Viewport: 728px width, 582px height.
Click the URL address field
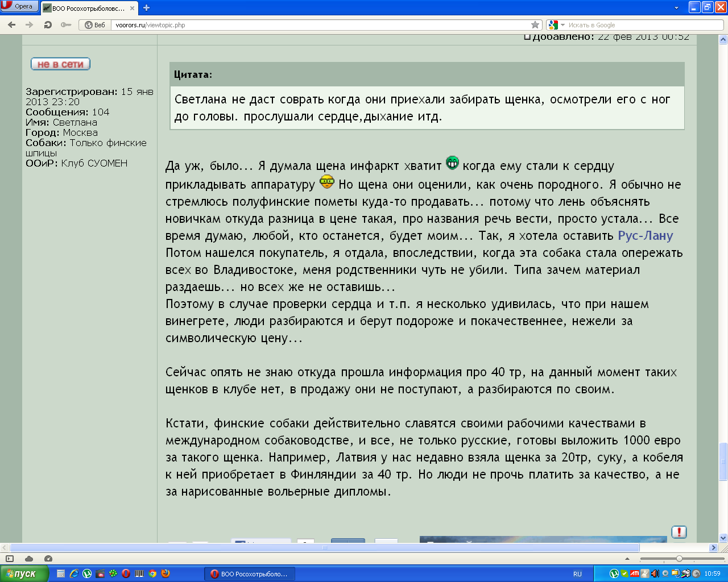318,25
